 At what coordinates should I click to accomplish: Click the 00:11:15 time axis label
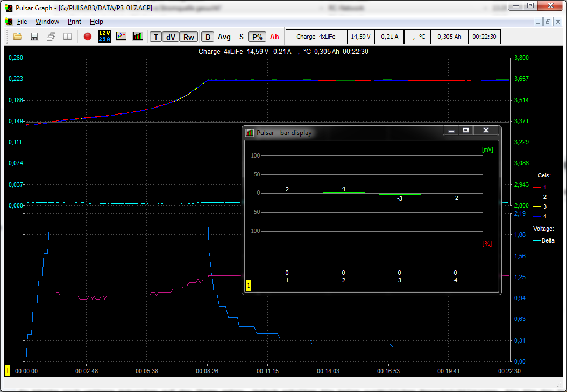pyautogui.click(x=267, y=371)
